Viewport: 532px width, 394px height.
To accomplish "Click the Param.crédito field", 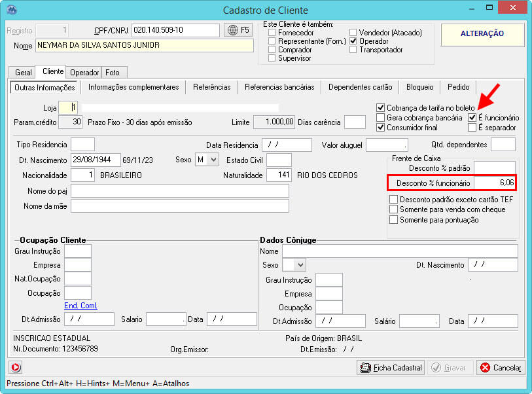I will pos(71,122).
